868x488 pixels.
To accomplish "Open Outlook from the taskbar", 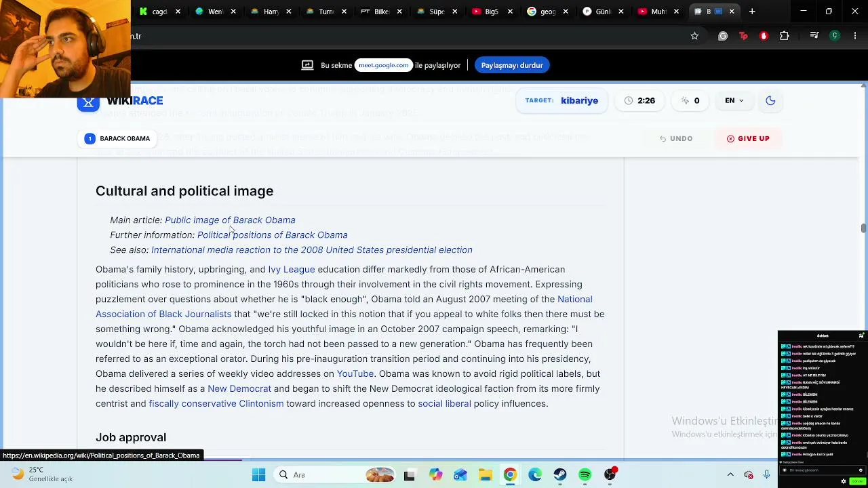I will click(460, 474).
